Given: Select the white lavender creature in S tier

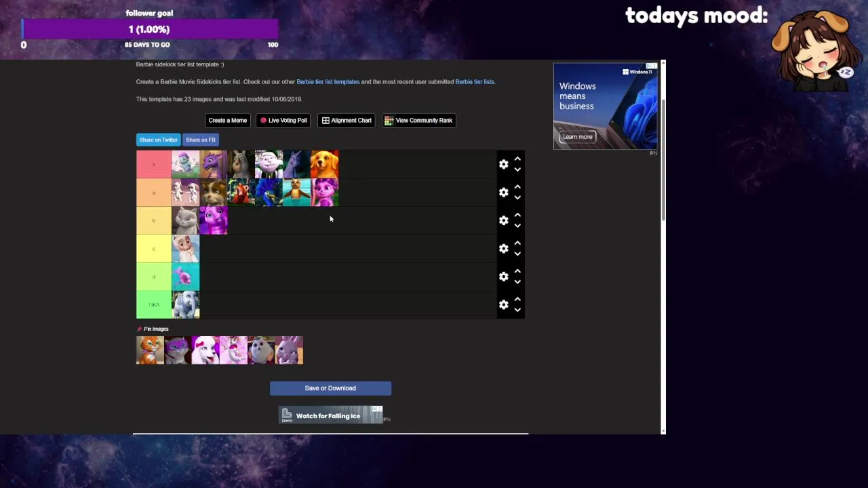Looking at the screenshot, I should click(x=269, y=165).
